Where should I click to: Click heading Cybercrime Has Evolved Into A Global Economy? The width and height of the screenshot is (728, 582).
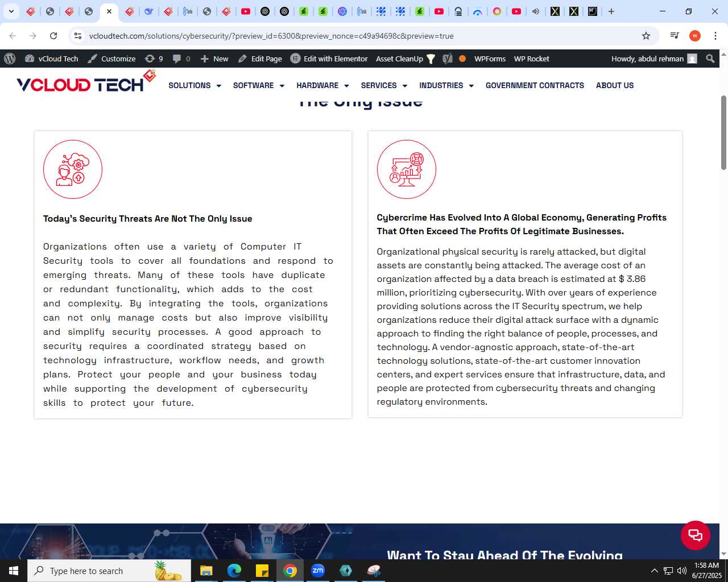point(522,225)
